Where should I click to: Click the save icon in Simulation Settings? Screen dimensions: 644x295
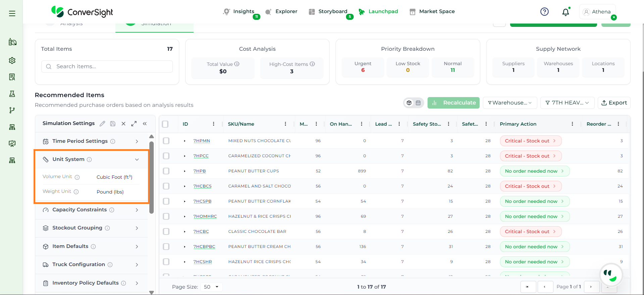coord(113,124)
